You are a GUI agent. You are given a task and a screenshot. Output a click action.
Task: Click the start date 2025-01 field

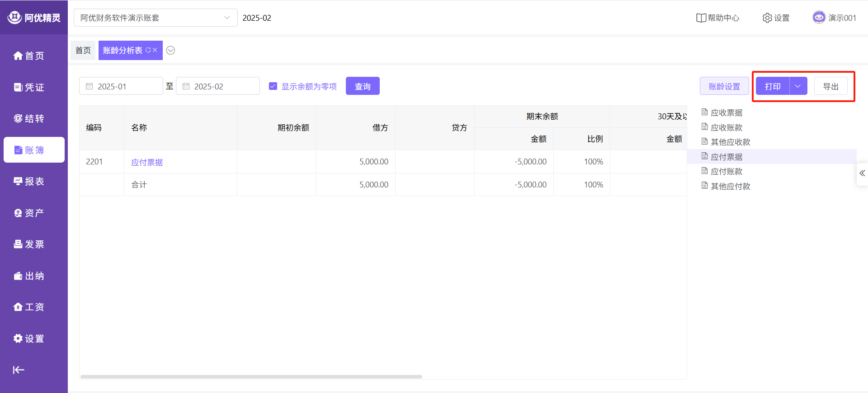point(121,86)
